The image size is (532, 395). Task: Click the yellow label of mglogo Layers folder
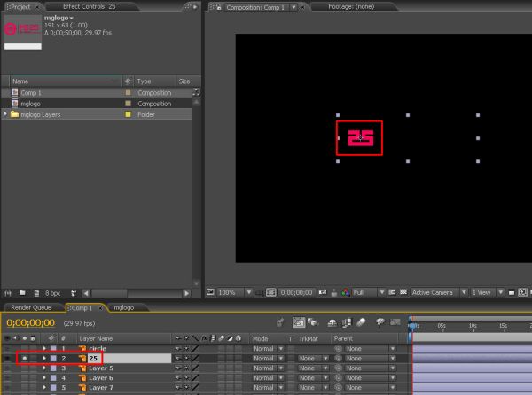[x=129, y=114]
